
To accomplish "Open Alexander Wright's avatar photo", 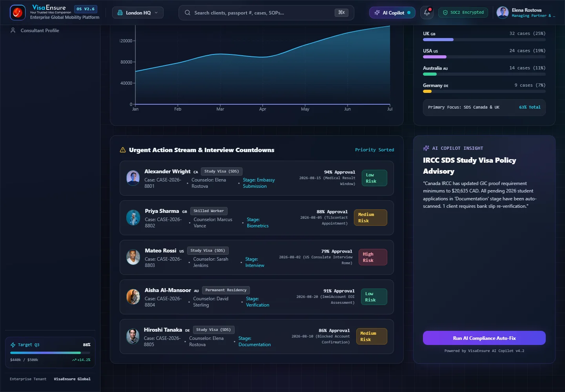I will click(x=133, y=178).
